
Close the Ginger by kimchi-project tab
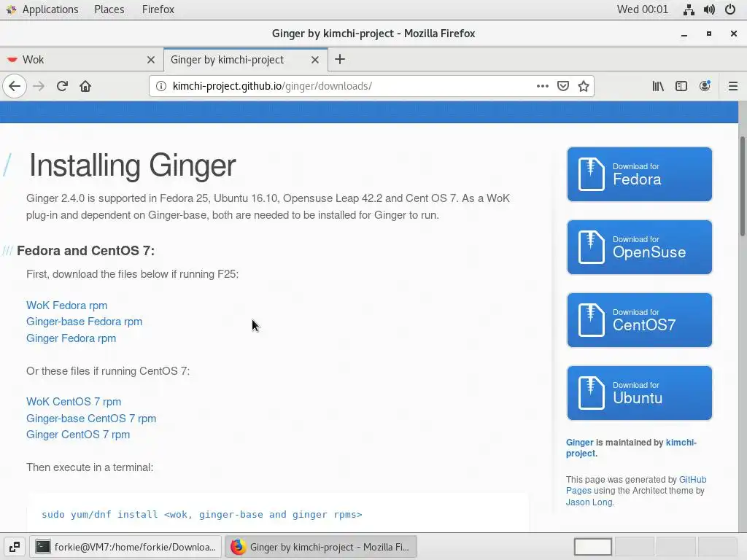315,60
